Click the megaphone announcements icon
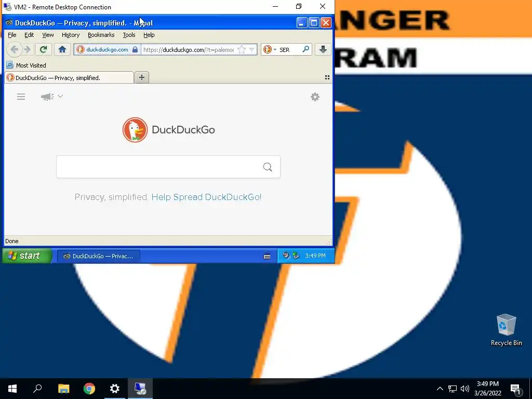The height and width of the screenshot is (399, 532). point(47,97)
